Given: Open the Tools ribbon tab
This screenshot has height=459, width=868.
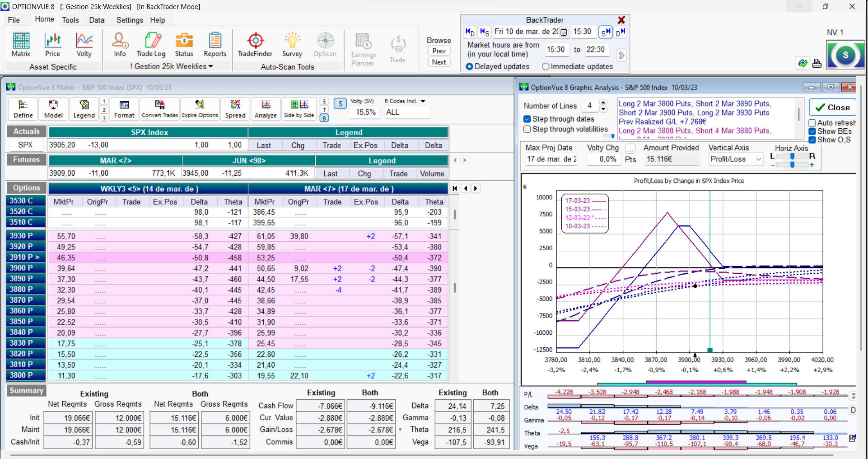Looking at the screenshot, I should coord(70,20).
